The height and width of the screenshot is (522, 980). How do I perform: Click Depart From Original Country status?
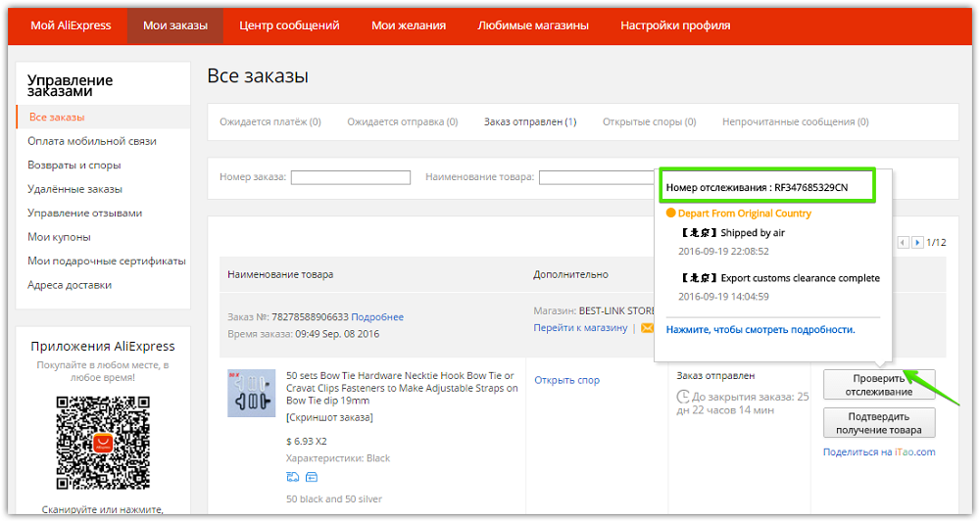pyautogui.click(x=745, y=214)
